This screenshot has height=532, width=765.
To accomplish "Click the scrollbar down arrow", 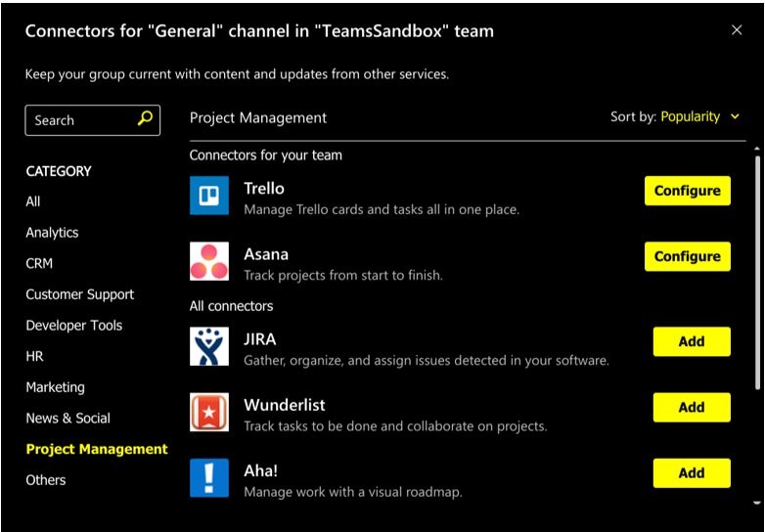I will [x=757, y=503].
